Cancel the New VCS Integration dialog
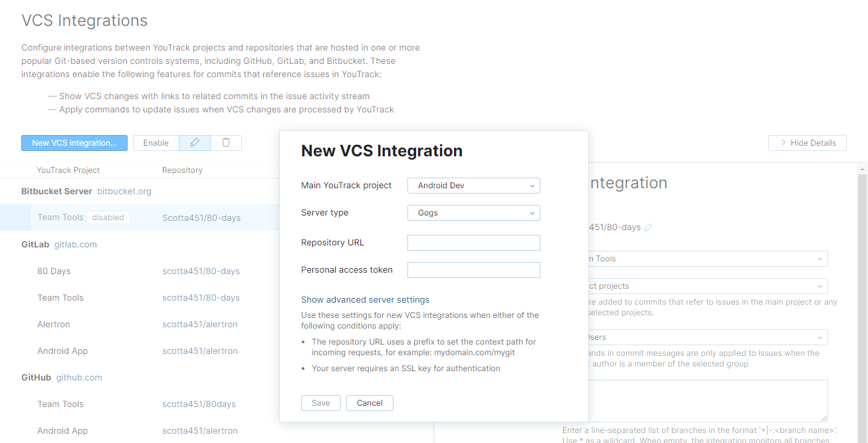The image size is (868, 443). pyautogui.click(x=370, y=403)
